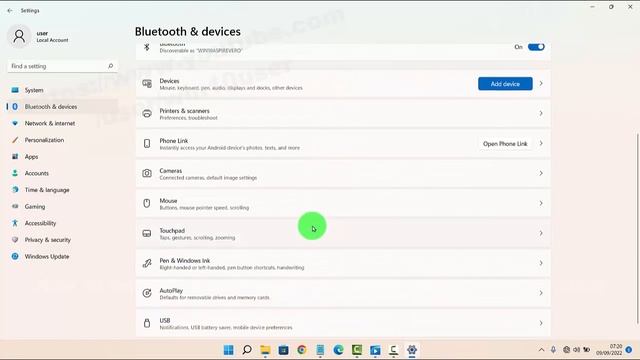This screenshot has width=640, height=360.
Task: Expand the AutoPlay row chevron
Action: 541,293
